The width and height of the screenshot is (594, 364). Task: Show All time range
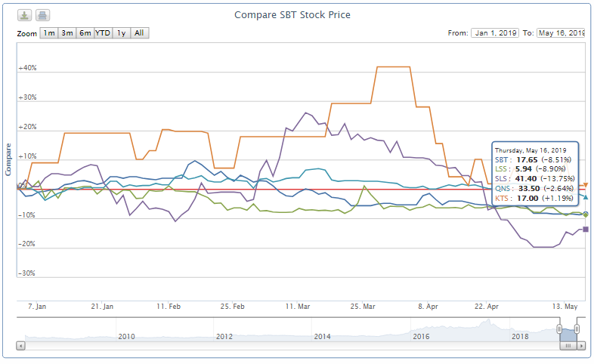coord(140,33)
